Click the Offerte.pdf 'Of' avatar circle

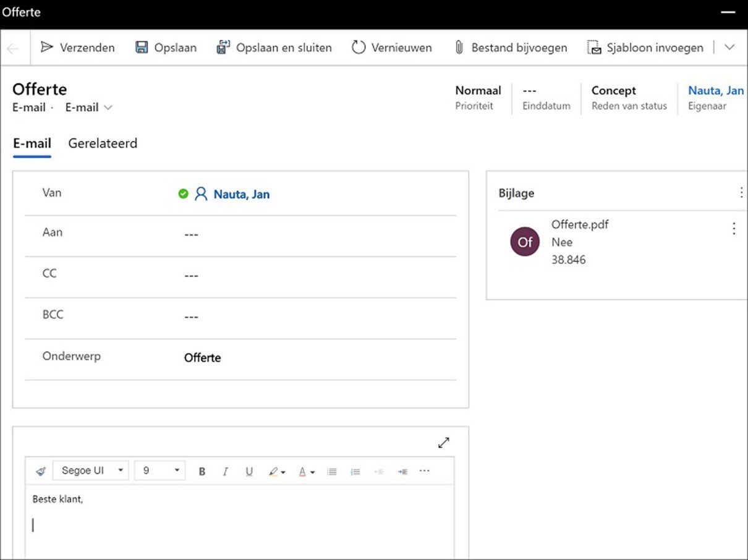525,242
